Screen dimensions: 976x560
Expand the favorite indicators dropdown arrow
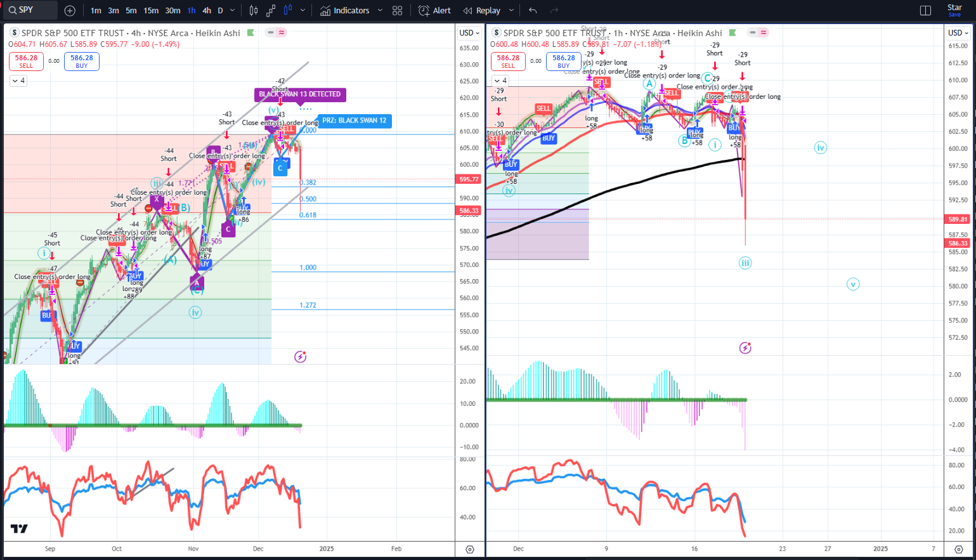point(380,10)
